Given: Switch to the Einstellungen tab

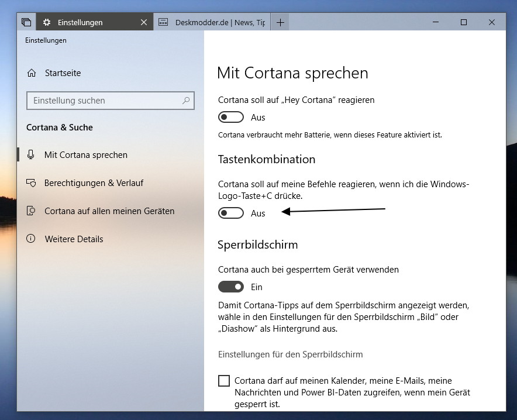Looking at the screenshot, I should pos(95,22).
